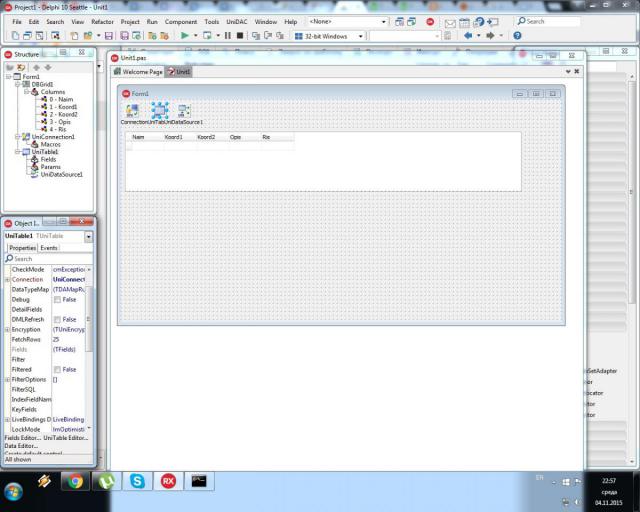Switch to the Welcome Page tab
Viewport: 640px width, 512px height.
pos(138,72)
